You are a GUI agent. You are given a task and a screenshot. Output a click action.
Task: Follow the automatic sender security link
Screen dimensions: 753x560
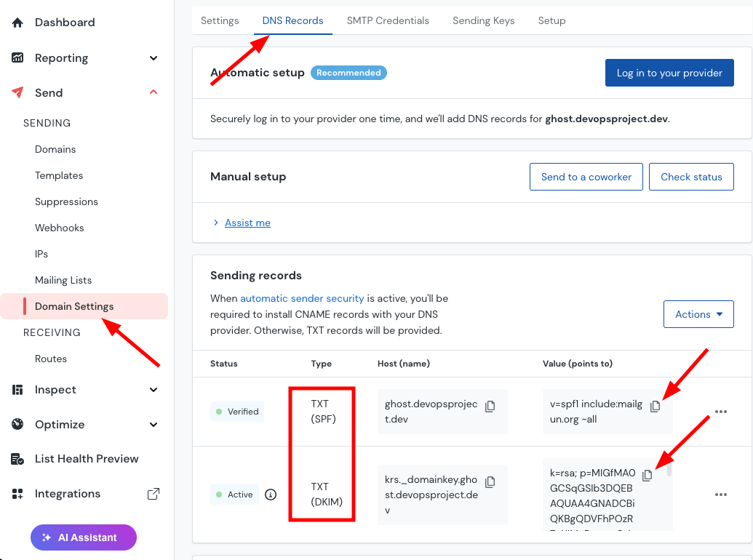point(302,298)
